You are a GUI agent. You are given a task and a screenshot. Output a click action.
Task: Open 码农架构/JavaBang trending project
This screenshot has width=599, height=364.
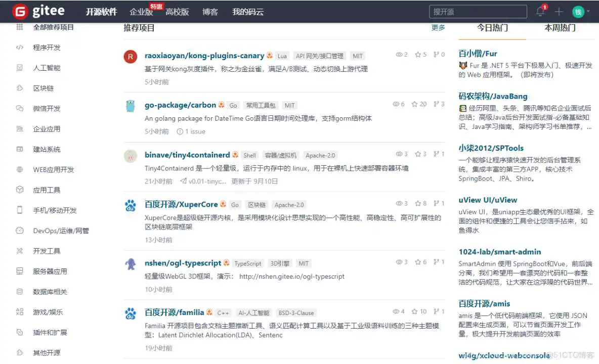pos(493,96)
